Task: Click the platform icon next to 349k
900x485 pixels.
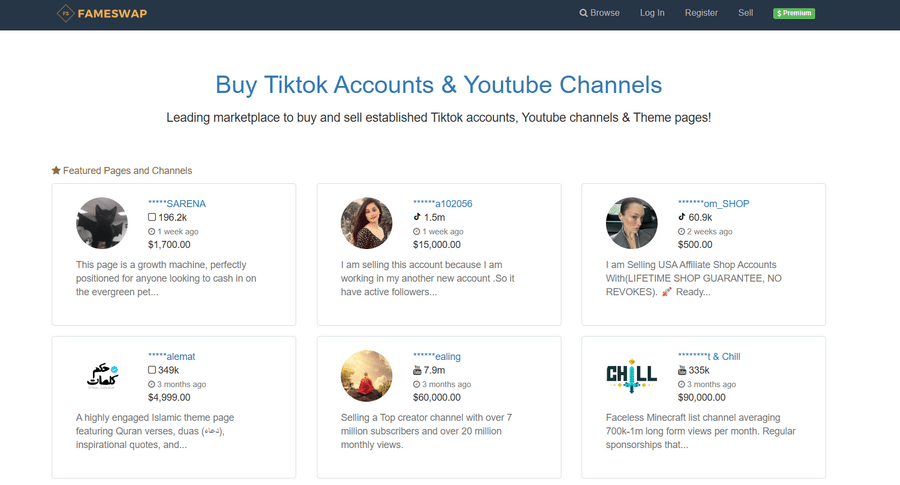Action: coord(152,370)
